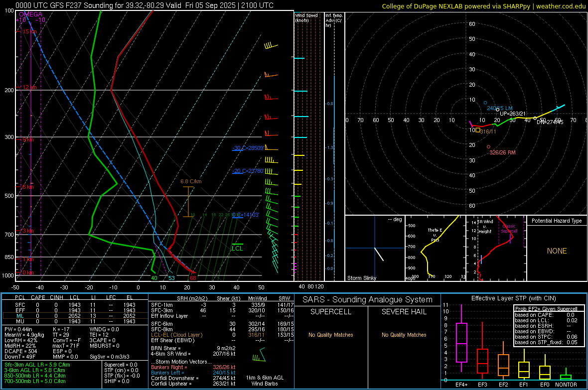This screenshot has width=588, height=390.
Task: Click the 'Prob EF2+ Given Supercell' legend header
Action: coord(546,309)
